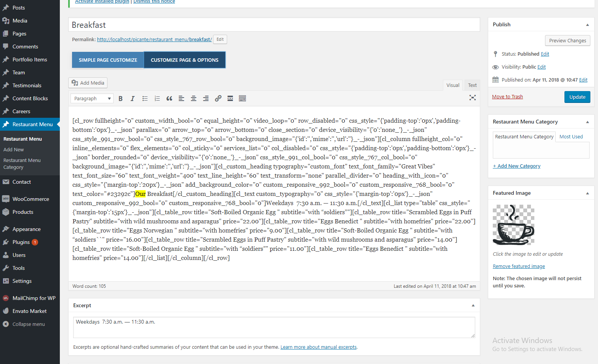Collapse the Featured Image panel
The width and height of the screenshot is (598, 364).
[587, 193]
